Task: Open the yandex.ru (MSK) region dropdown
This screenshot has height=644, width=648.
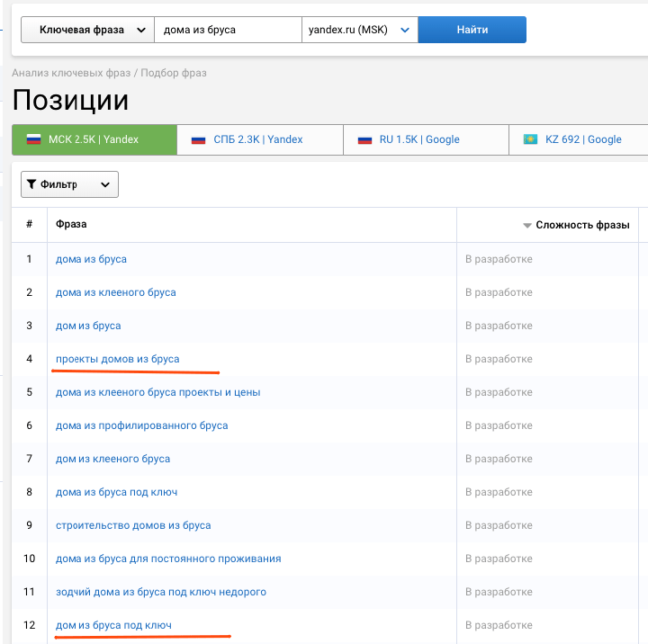Action: click(x=359, y=30)
